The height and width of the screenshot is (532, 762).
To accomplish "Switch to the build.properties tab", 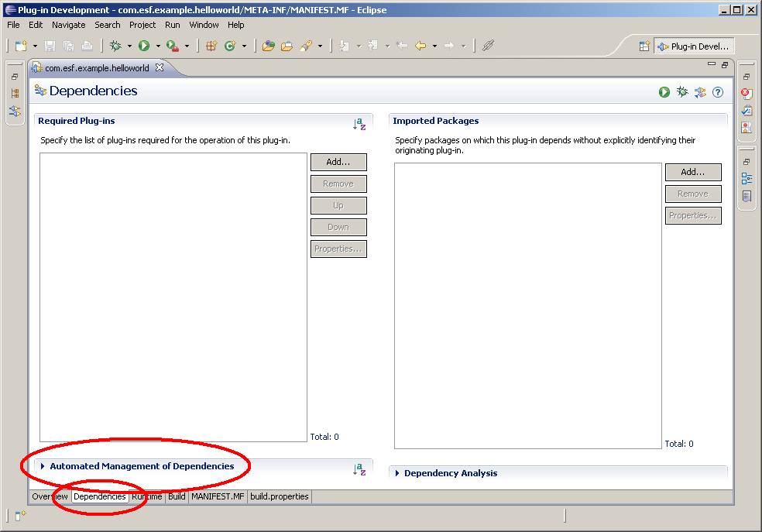I will click(x=280, y=496).
